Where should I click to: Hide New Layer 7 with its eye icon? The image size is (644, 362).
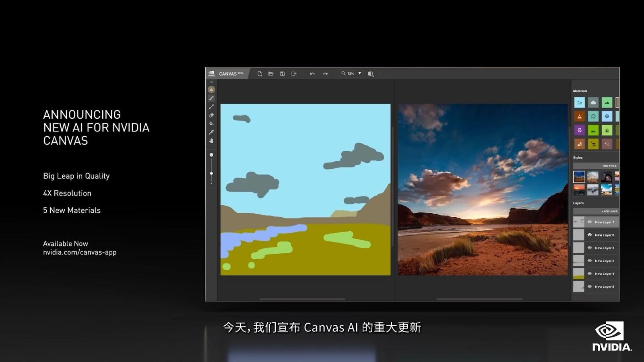pyautogui.click(x=590, y=222)
